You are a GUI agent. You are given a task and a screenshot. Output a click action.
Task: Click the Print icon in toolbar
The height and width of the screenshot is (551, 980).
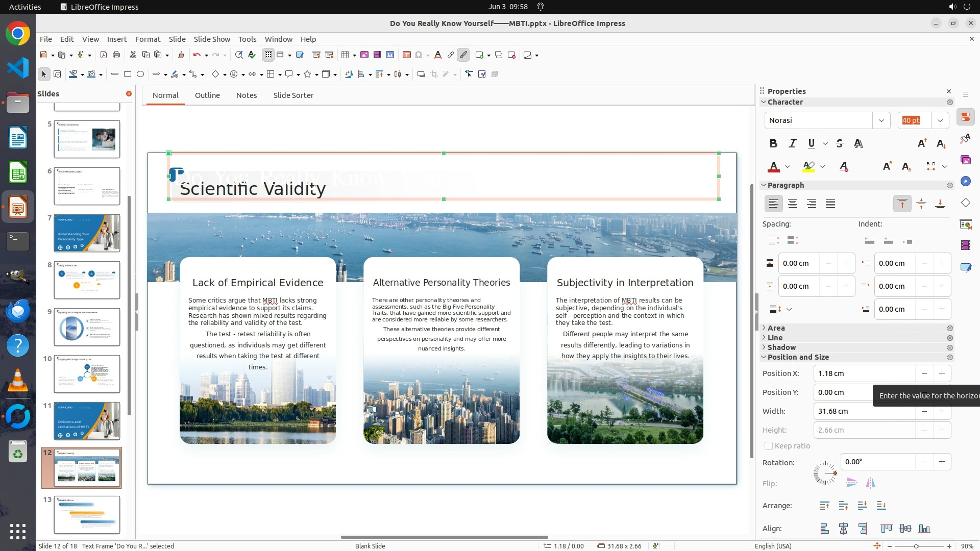[x=116, y=55]
